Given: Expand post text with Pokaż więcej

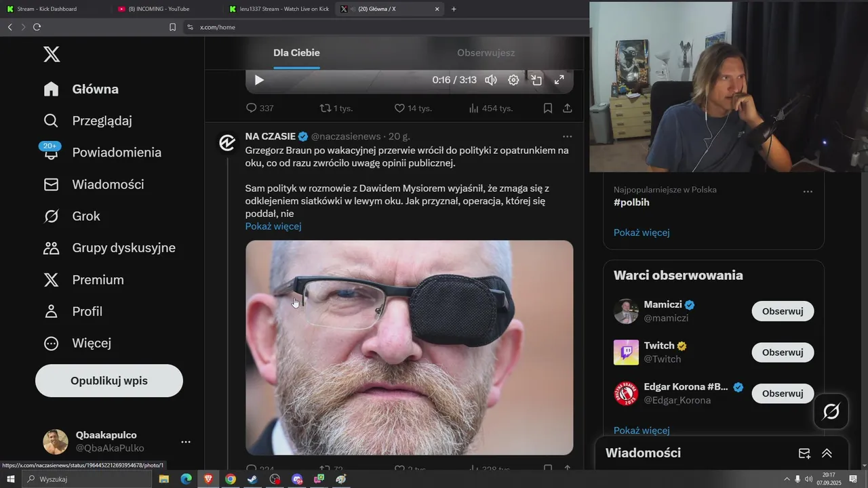Looking at the screenshot, I should [x=273, y=226].
